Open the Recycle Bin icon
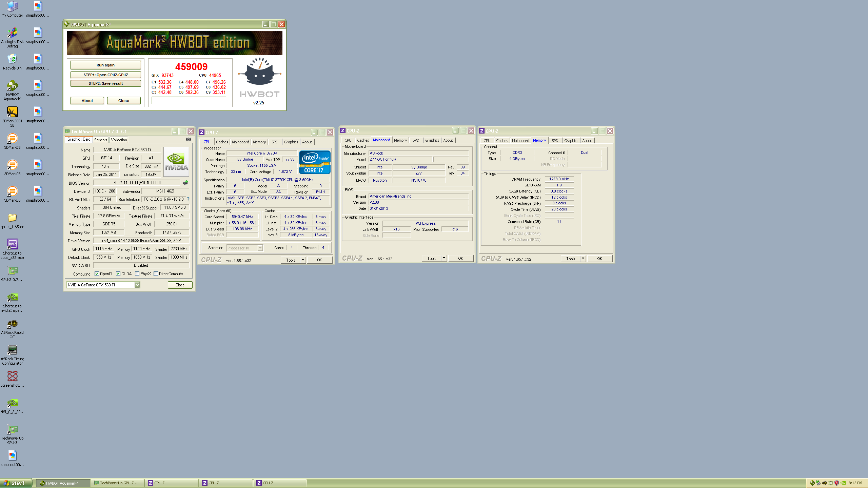 click(12, 62)
